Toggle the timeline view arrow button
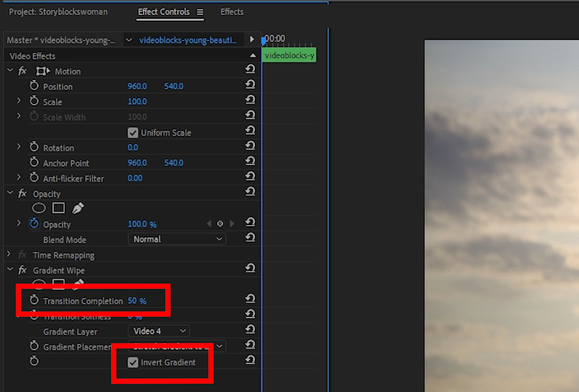The width and height of the screenshot is (579, 392). click(252, 39)
